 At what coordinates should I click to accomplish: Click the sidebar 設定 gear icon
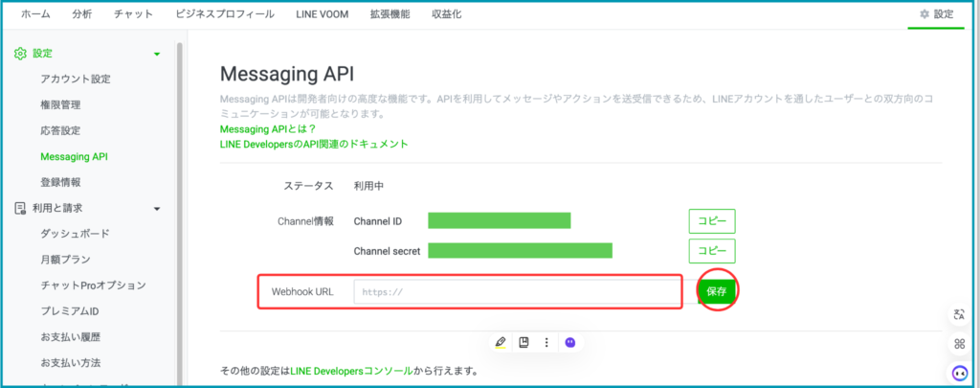click(20, 54)
